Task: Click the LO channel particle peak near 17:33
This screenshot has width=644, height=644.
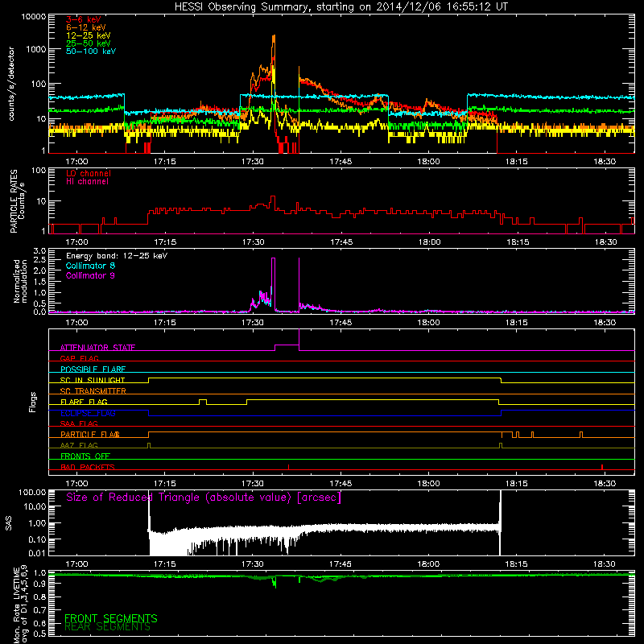Action: [273, 197]
